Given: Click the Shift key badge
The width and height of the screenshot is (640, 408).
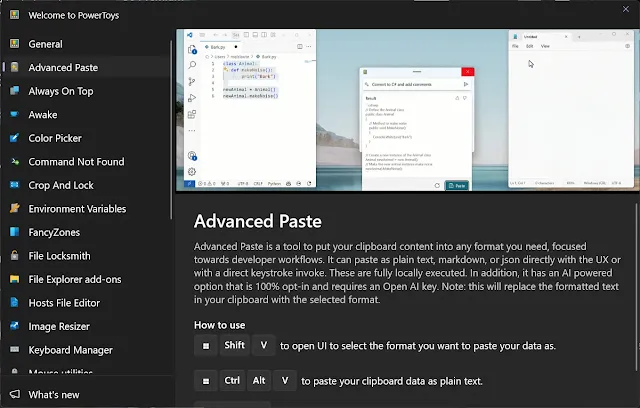Looking at the screenshot, I should pos(234,345).
